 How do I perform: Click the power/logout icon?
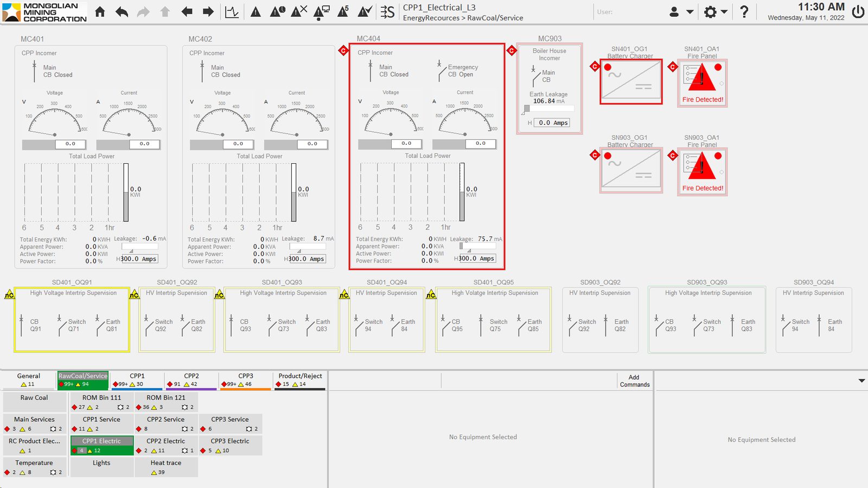[x=858, y=11]
